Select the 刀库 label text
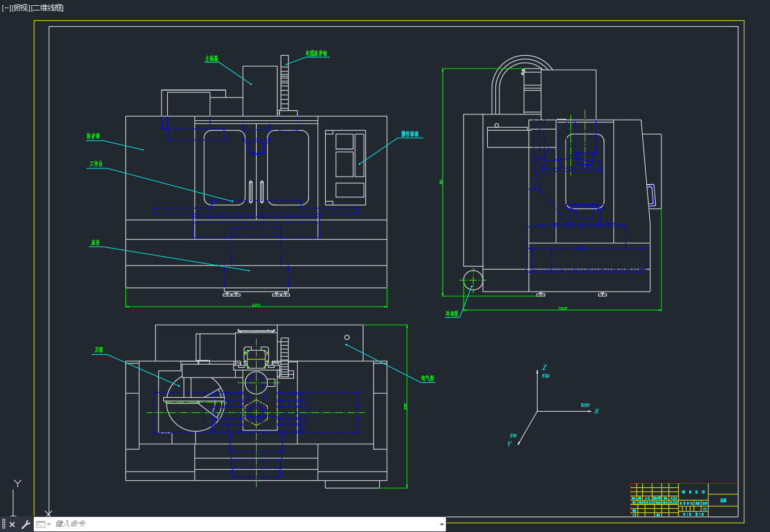 coord(99,350)
